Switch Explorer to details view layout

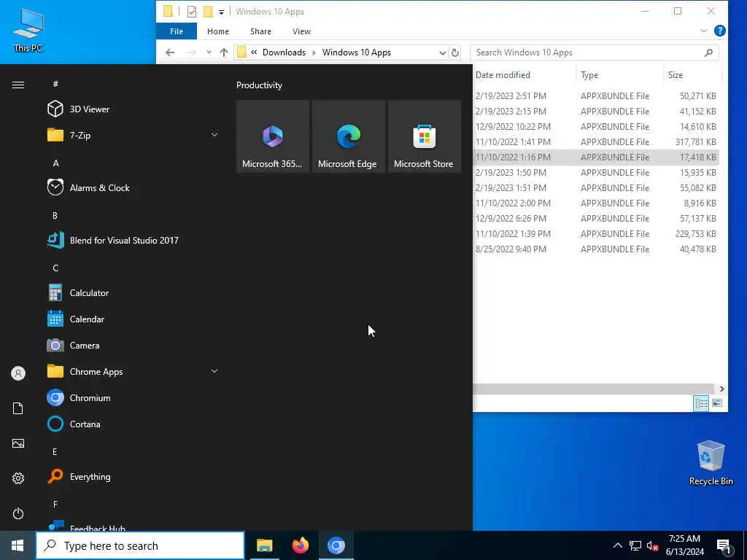(701, 403)
